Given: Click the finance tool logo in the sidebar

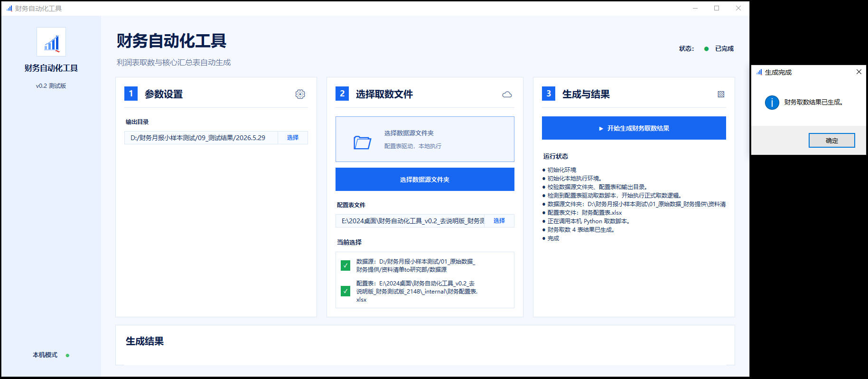Looking at the screenshot, I should point(51,42).
